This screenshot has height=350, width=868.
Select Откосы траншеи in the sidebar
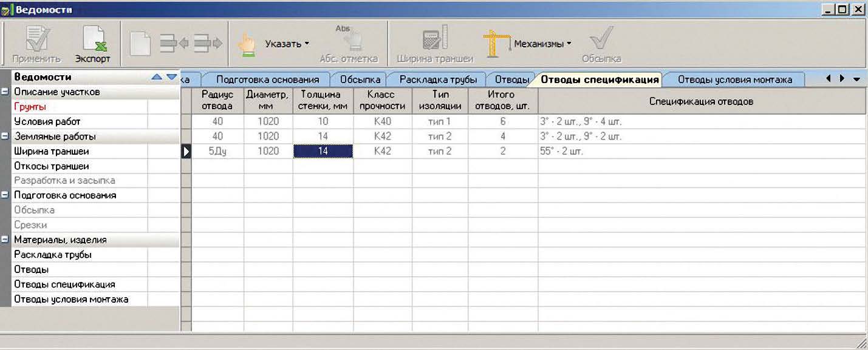(52, 166)
